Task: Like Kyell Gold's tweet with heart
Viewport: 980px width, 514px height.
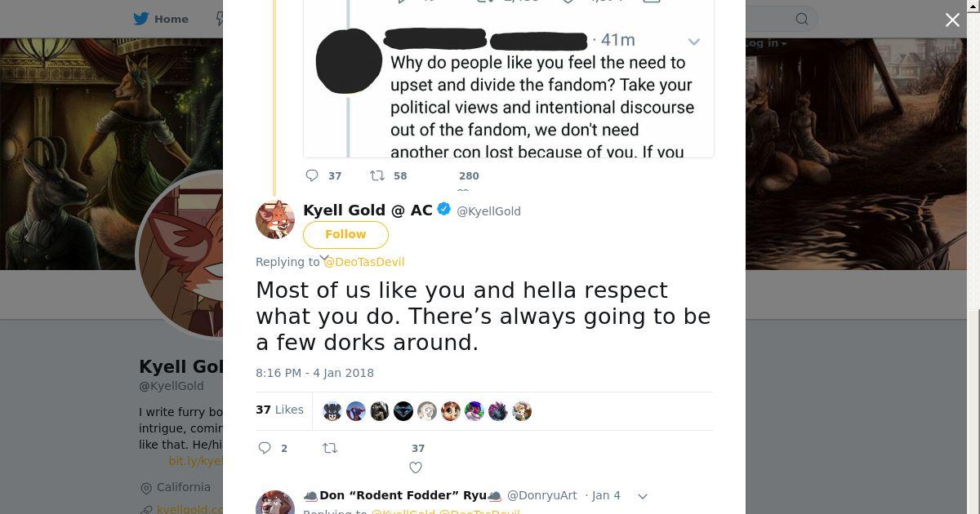Action: [x=416, y=467]
